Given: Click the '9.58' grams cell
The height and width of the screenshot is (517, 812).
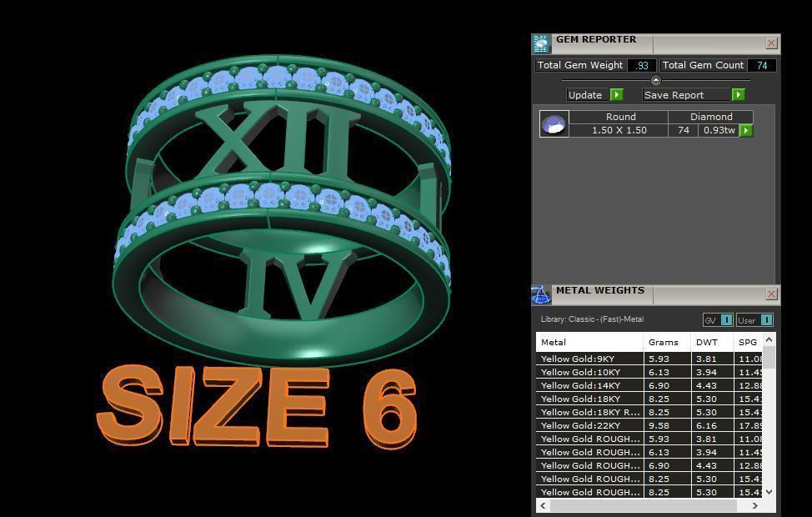Looking at the screenshot, I should 667,425.
